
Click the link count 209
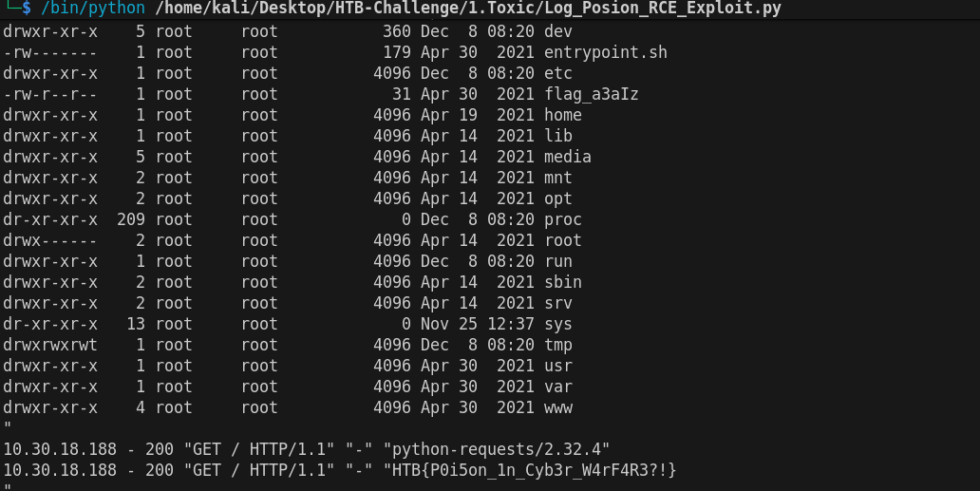coord(131,219)
